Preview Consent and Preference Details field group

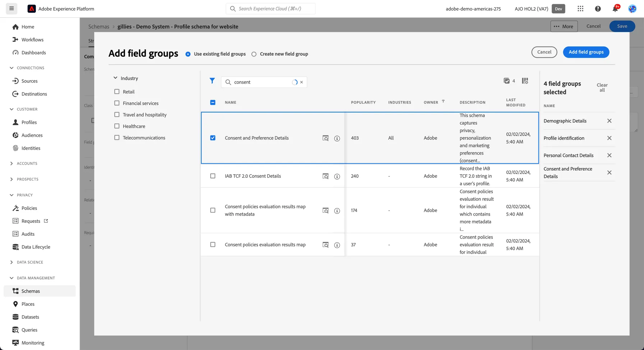[325, 138]
